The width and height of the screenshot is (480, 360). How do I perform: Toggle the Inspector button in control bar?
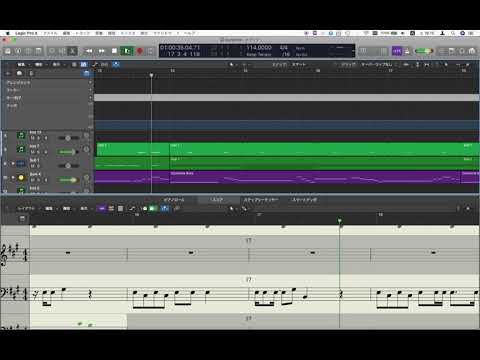[18, 51]
